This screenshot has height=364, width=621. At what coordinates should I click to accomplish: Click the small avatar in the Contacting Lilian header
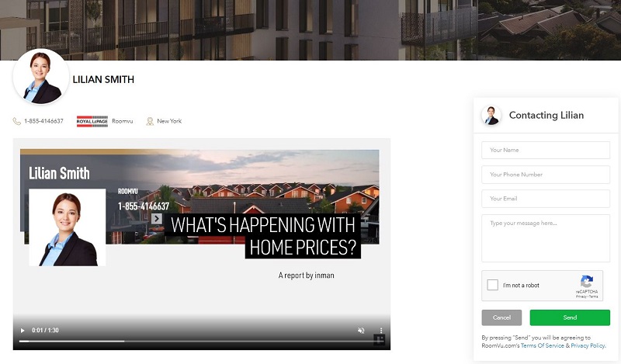tap(491, 116)
